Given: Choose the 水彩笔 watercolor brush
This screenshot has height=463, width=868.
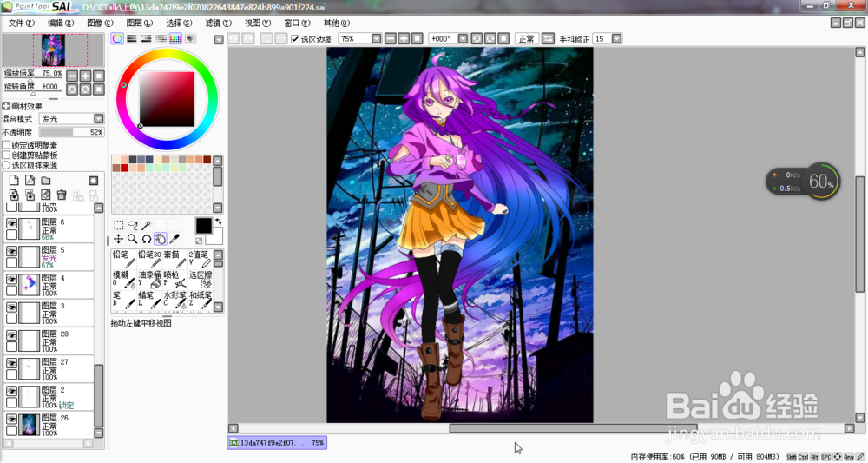Looking at the screenshot, I should 175,300.
